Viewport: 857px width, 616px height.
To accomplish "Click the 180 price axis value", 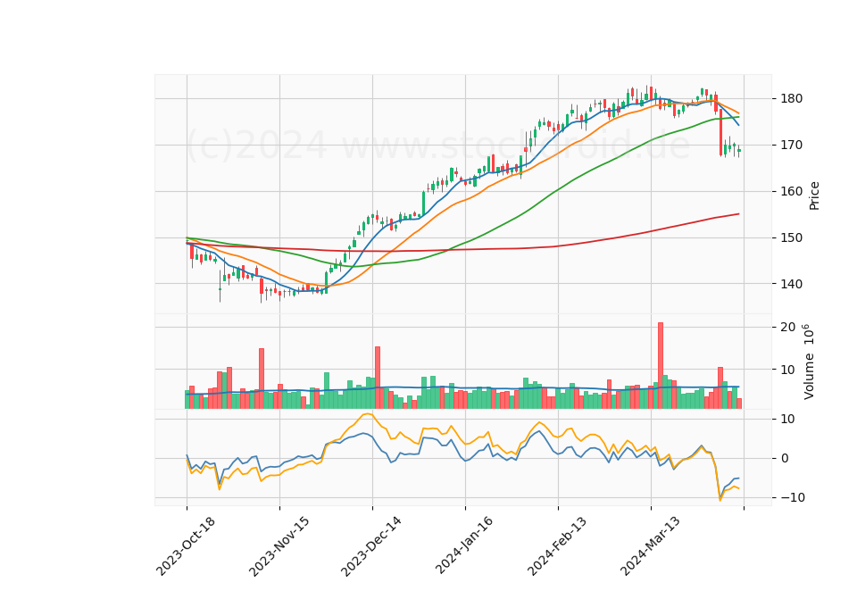I will pos(792,99).
